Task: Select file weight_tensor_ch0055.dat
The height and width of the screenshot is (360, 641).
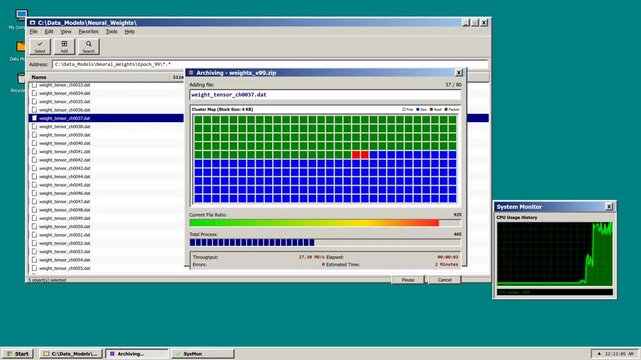Action: (x=65, y=268)
